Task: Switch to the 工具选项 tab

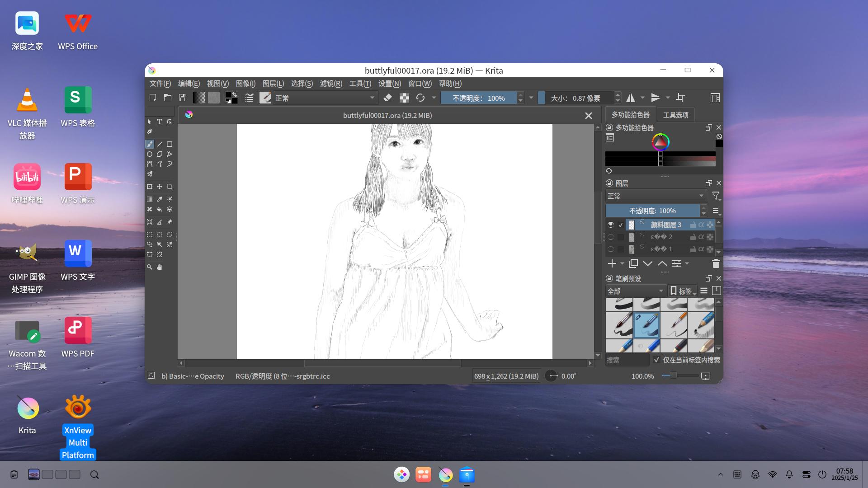Action: tap(675, 114)
